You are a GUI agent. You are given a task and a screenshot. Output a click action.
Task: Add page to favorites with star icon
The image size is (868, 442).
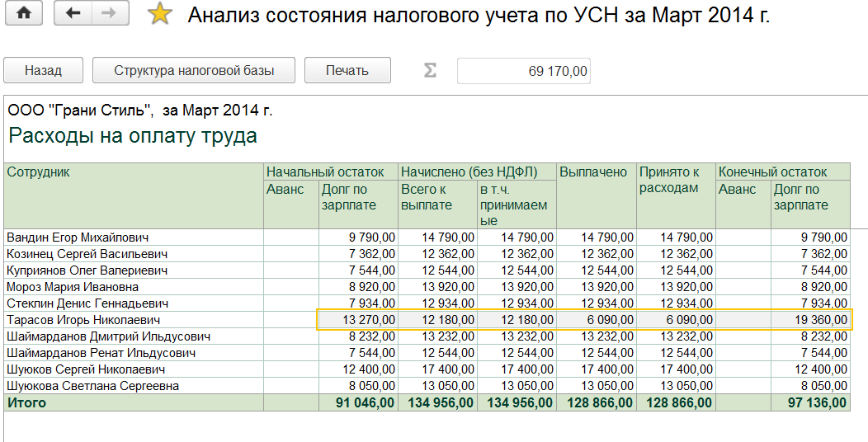coord(158,15)
